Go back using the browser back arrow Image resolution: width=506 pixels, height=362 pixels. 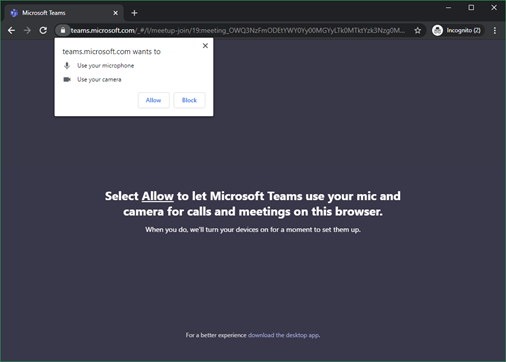[x=11, y=30]
